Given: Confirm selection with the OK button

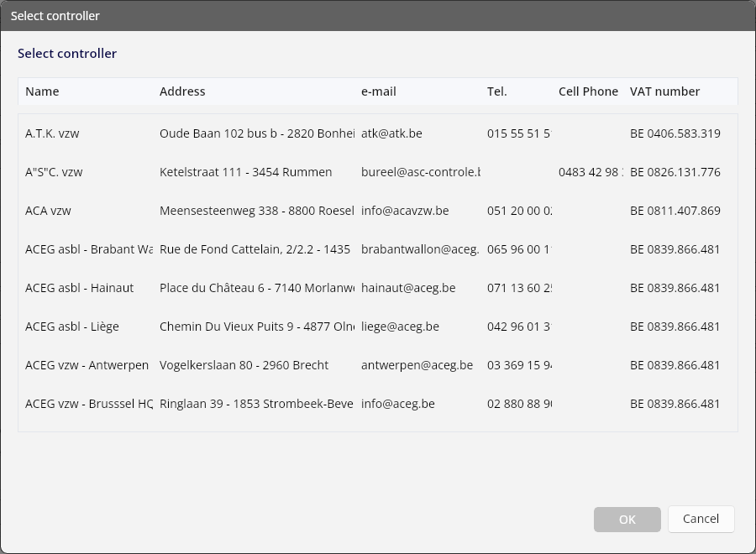Looking at the screenshot, I should click(x=627, y=520).
